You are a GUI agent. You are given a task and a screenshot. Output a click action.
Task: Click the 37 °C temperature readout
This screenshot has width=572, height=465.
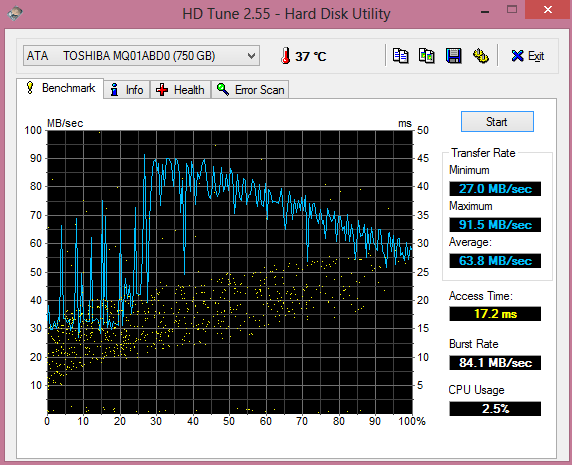310,57
